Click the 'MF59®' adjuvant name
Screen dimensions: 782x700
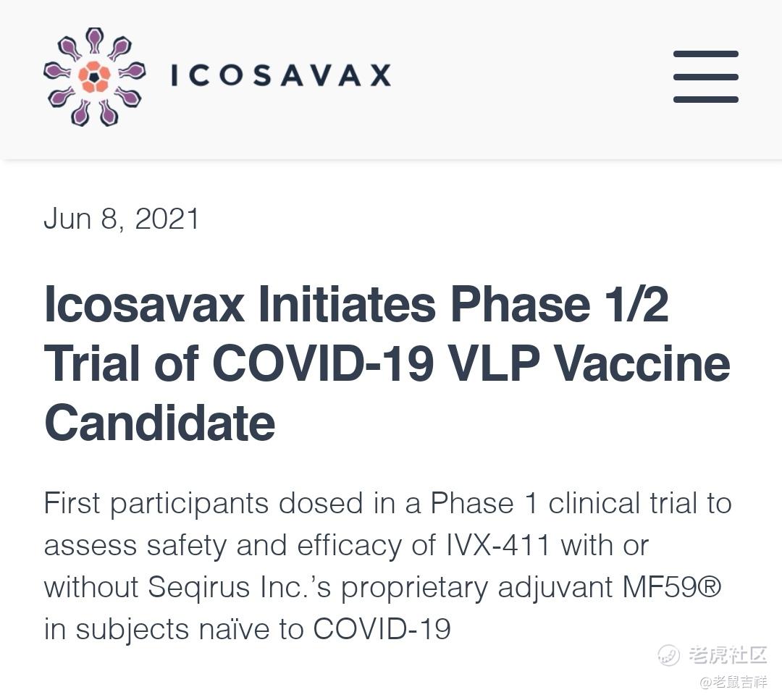point(672,587)
